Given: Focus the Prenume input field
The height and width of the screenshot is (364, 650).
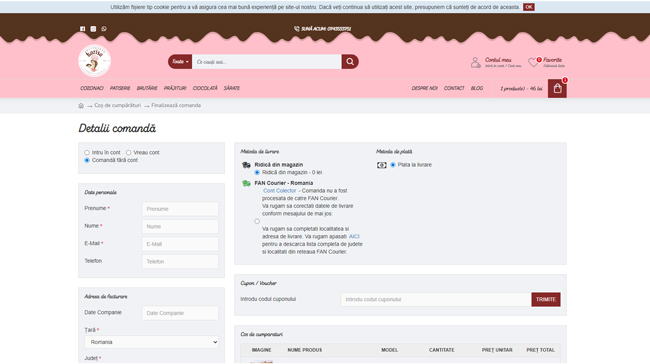Looking at the screenshot, I should 180,209.
